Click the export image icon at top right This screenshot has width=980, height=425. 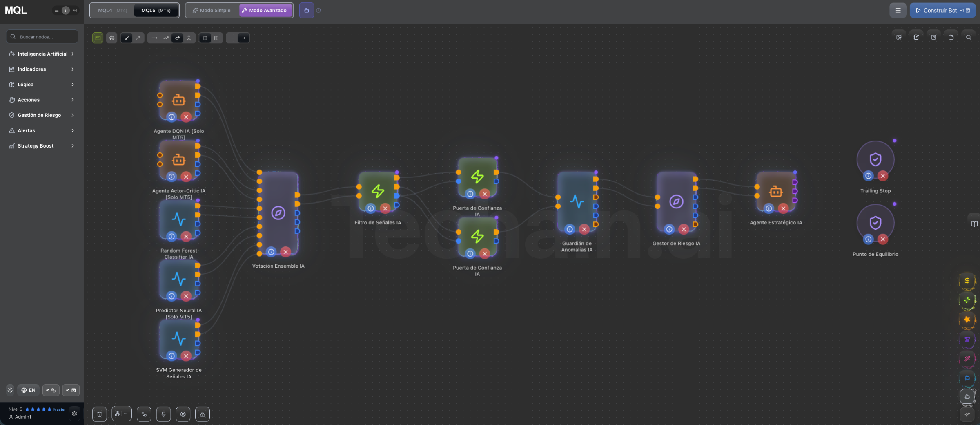point(899,37)
